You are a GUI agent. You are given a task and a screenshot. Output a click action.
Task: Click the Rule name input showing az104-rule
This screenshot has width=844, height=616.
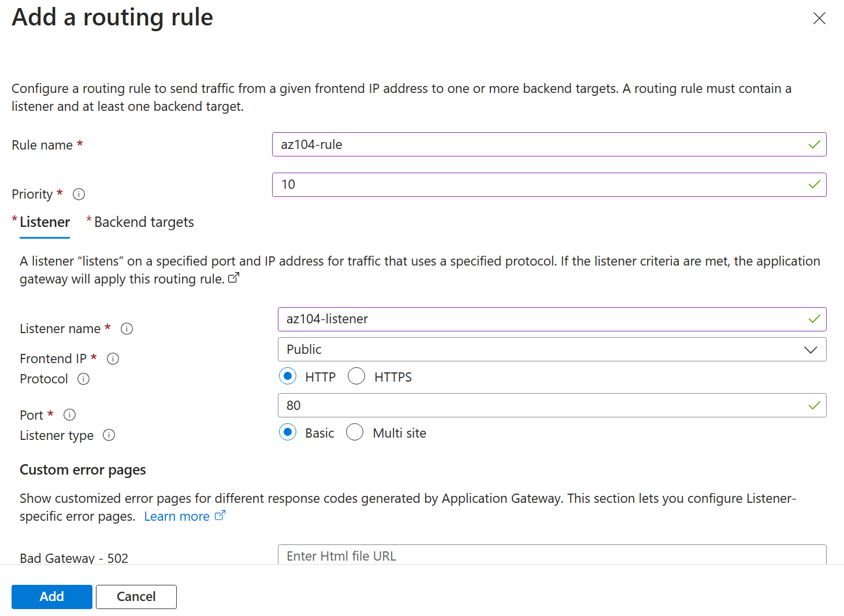pos(549,144)
